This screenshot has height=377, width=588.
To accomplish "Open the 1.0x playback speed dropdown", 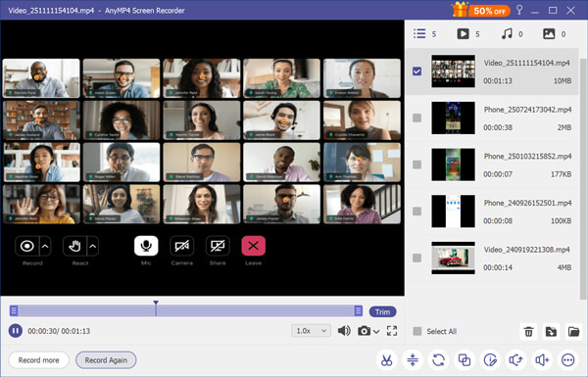I will [311, 331].
